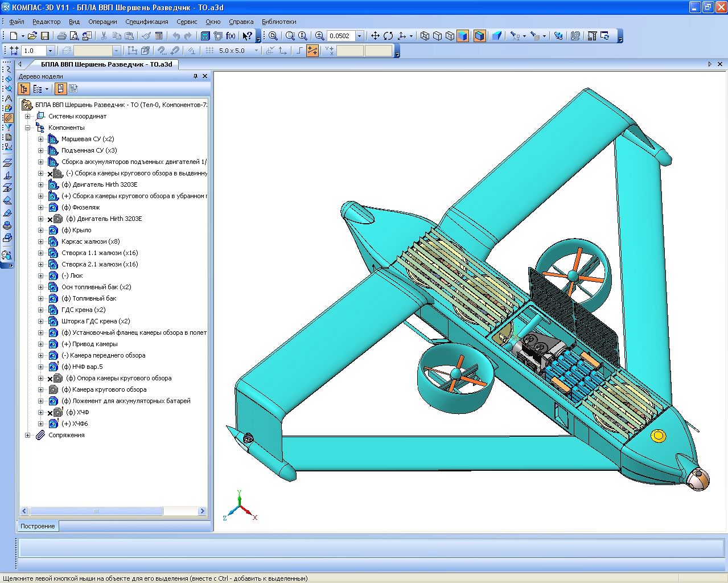Select the Rotate view tool
728x583 pixels.
point(388,36)
